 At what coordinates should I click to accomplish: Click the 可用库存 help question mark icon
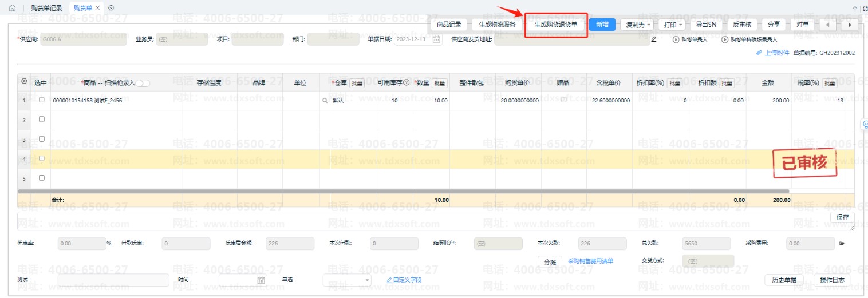(407, 82)
